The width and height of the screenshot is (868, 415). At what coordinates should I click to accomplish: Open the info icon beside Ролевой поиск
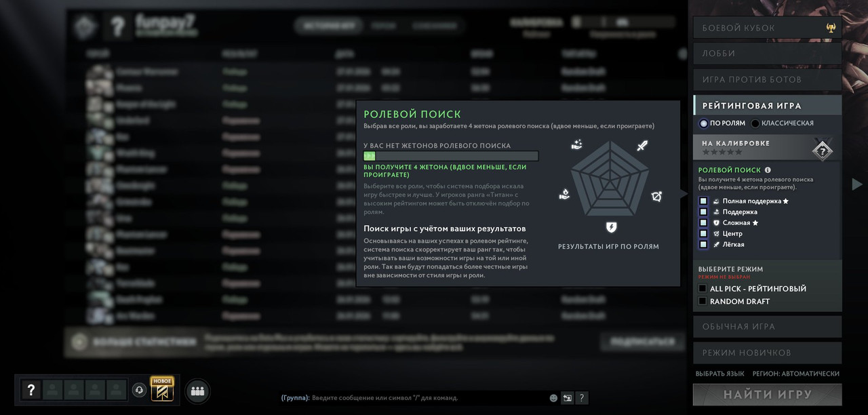[768, 170]
